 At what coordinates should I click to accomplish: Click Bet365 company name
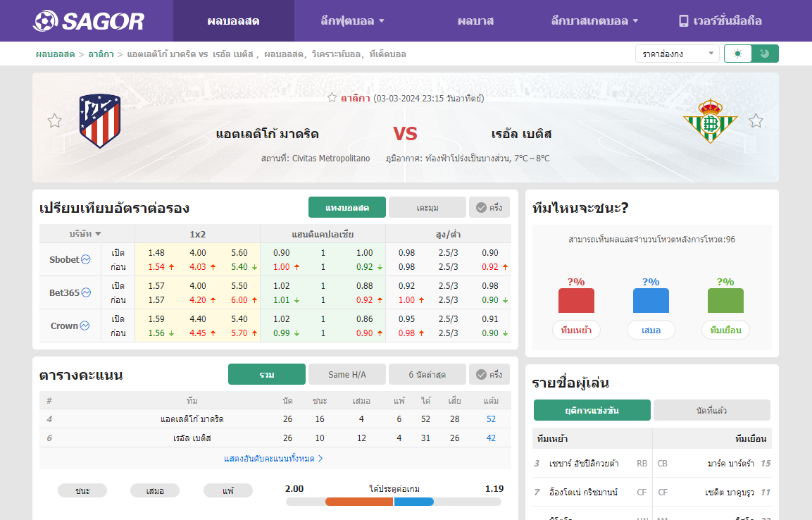[64, 292]
